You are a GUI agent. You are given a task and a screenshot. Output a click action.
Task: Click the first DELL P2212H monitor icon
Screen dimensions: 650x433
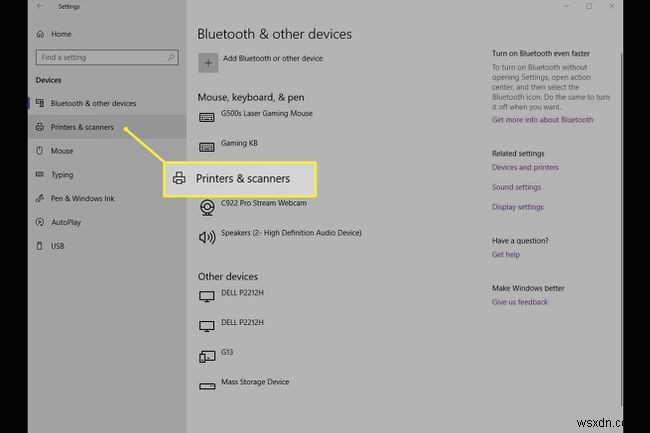tap(206, 296)
